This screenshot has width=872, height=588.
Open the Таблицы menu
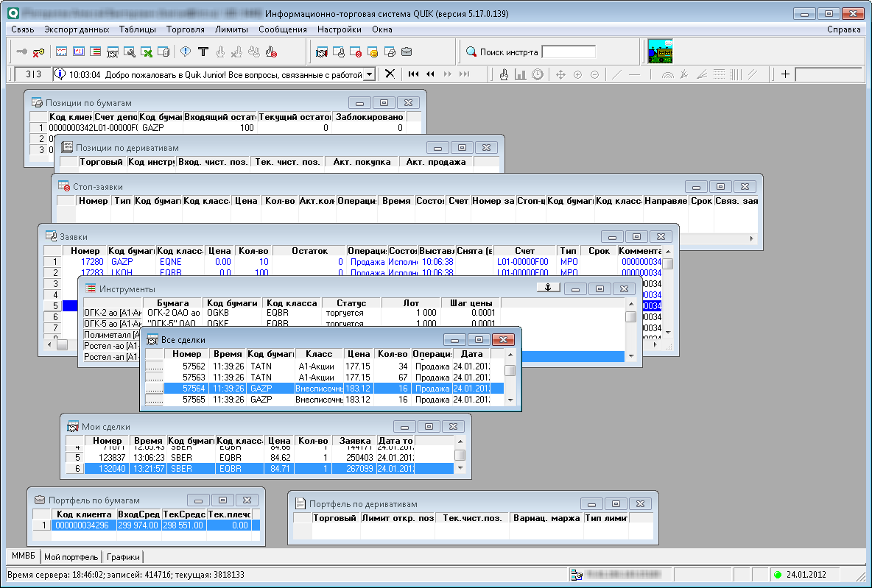click(138, 29)
